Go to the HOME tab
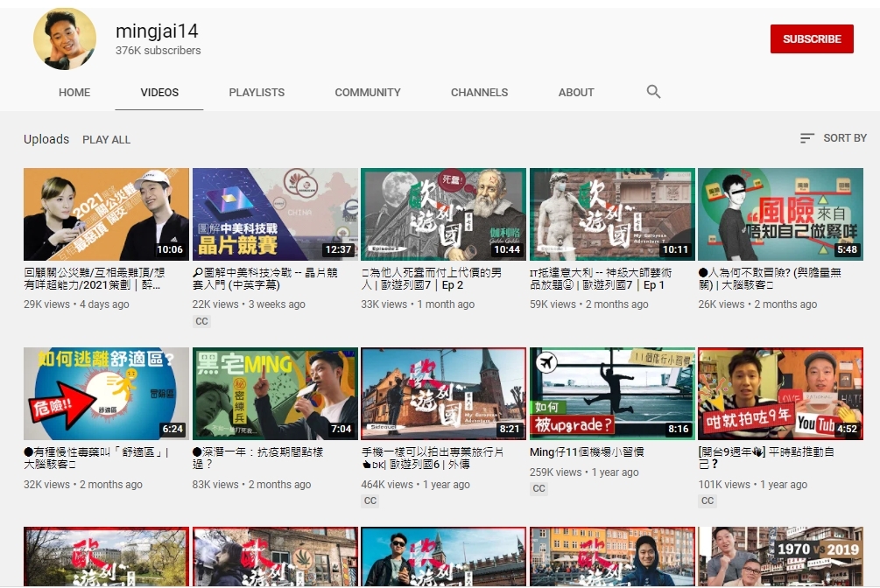880x588 pixels. pos(74,92)
